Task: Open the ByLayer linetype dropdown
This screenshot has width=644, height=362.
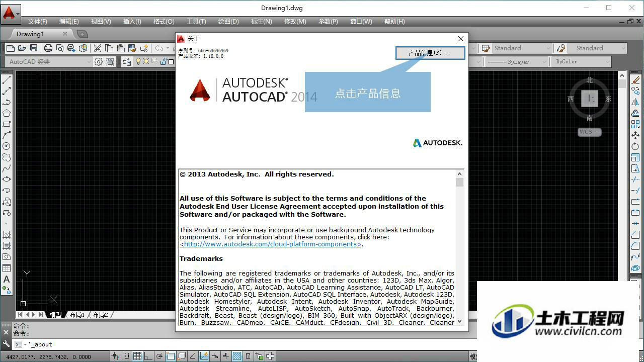Action: click(x=517, y=62)
